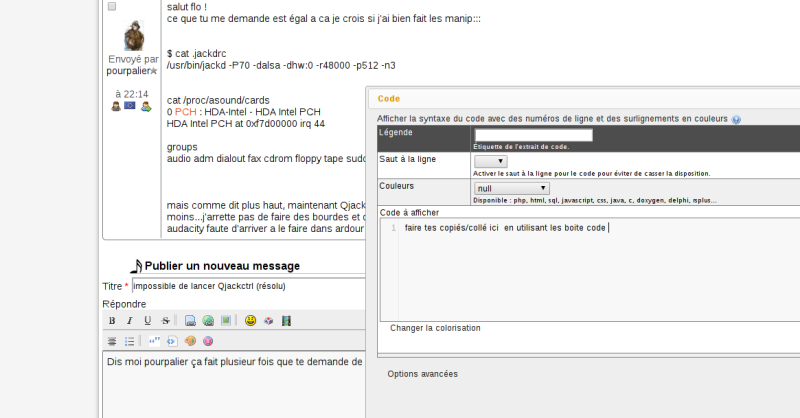Click the Répondre label
Screen dimensions: 800x418
tap(124, 304)
